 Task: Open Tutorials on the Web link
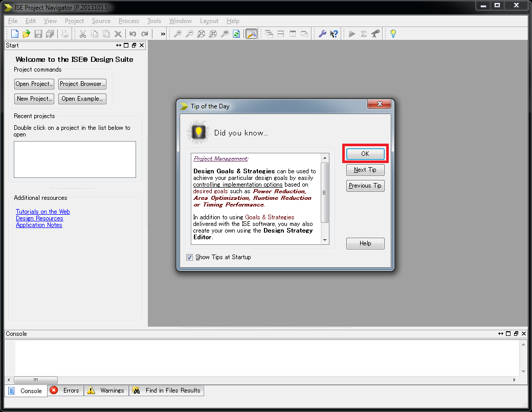43,212
